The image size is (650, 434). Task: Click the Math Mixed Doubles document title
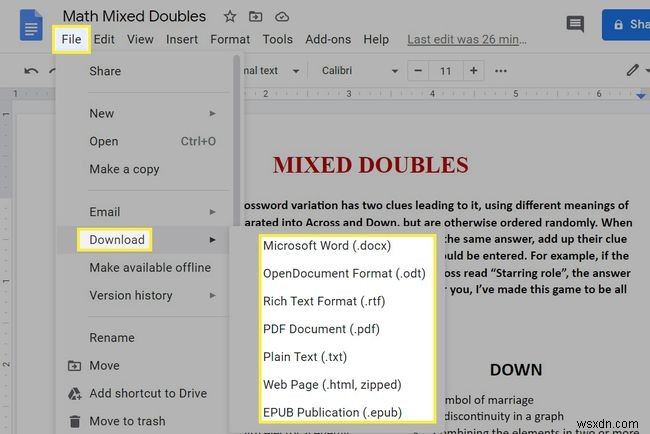point(134,16)
